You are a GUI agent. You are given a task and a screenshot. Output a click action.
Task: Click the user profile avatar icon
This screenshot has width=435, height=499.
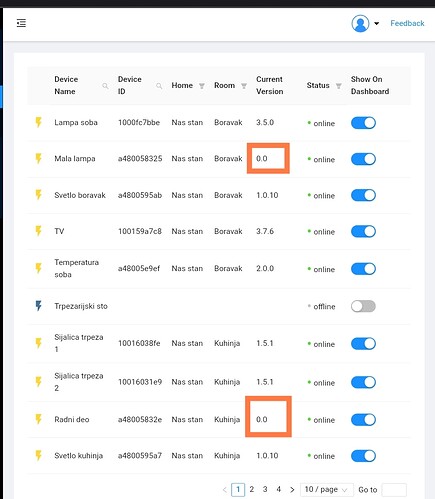click(x=360, y=23)
